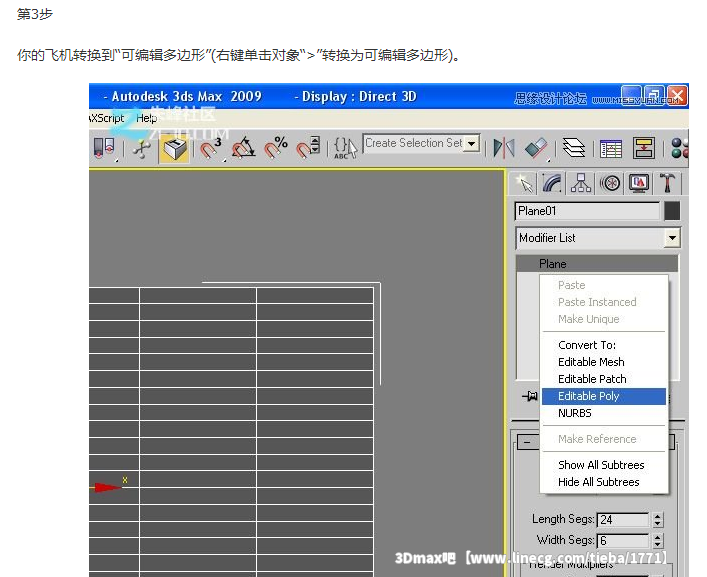Toggle Angle Snap

click(x=243, y=148)
